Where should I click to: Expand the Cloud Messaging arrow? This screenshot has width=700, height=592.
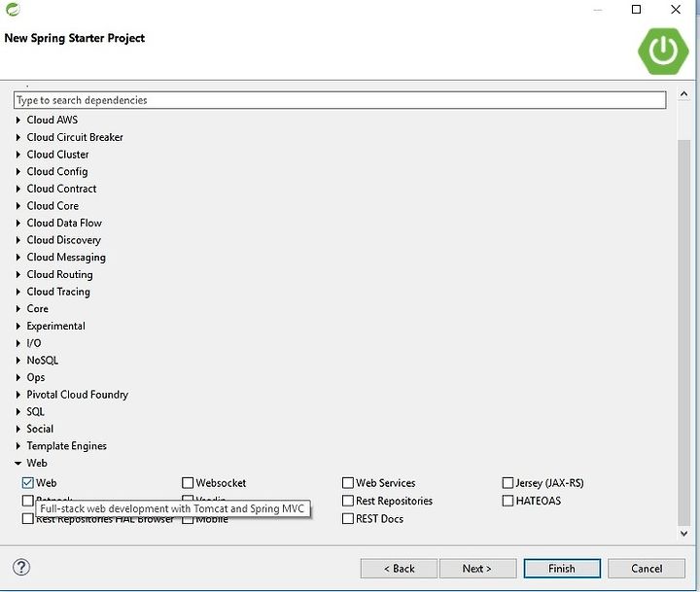(x=17, y=258)
